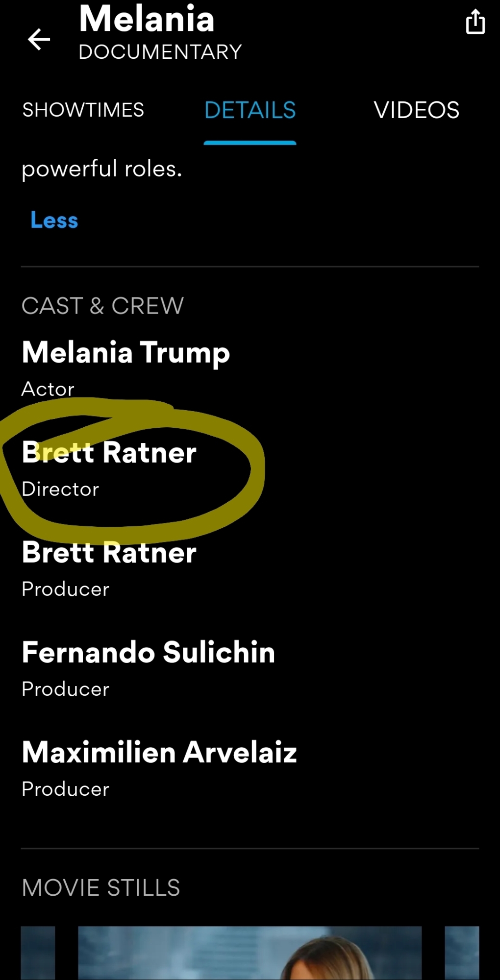Tap the Cast & Crew heading

click(102, 306)
